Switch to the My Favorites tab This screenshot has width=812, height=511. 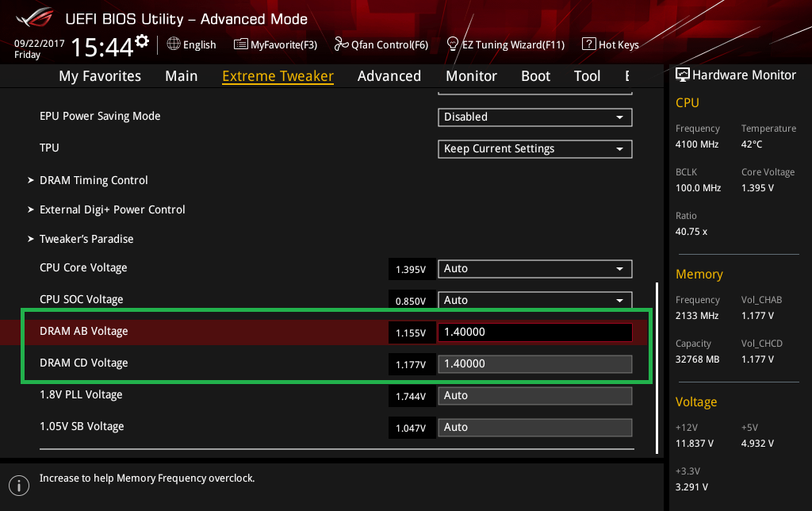click(100, 76)
